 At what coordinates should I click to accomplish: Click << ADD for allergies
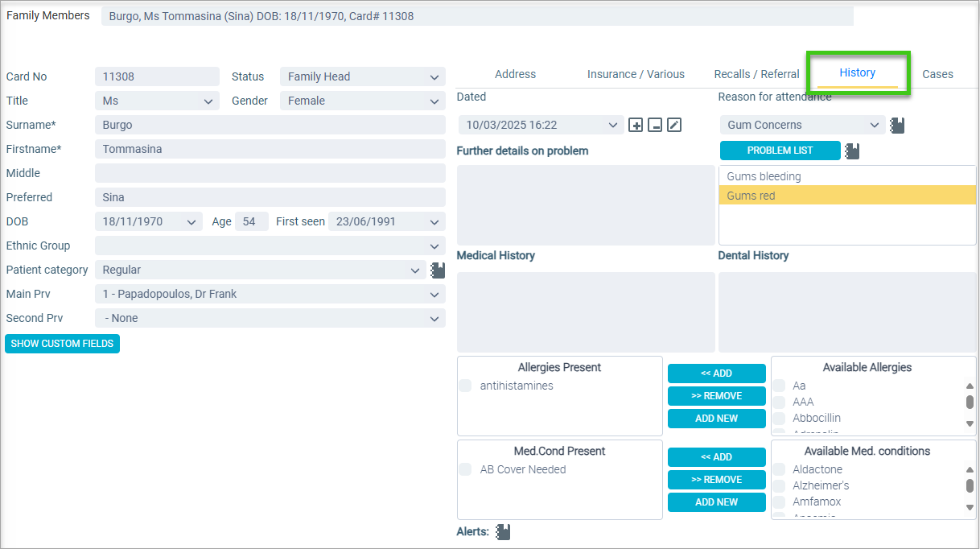coord(717,374)
